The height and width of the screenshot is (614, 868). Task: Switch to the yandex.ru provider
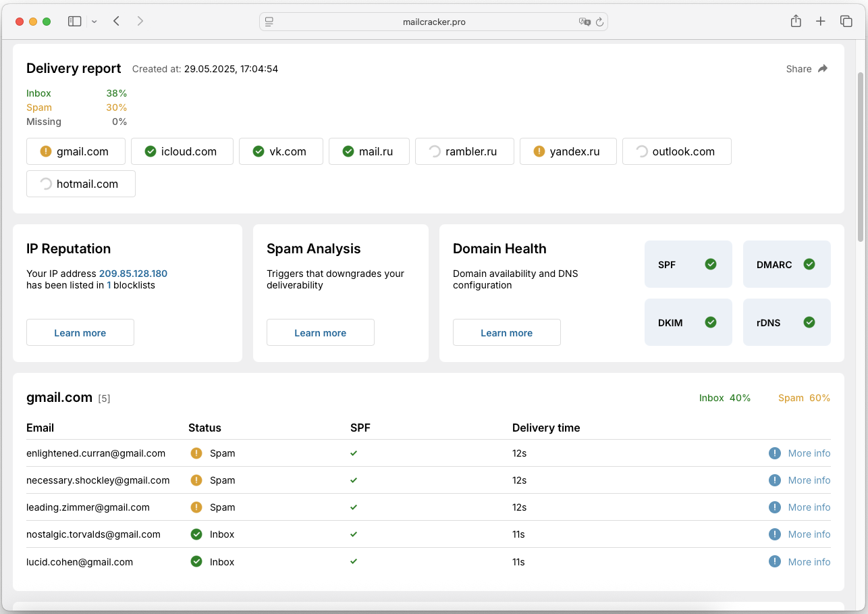[x=568, y=151]
